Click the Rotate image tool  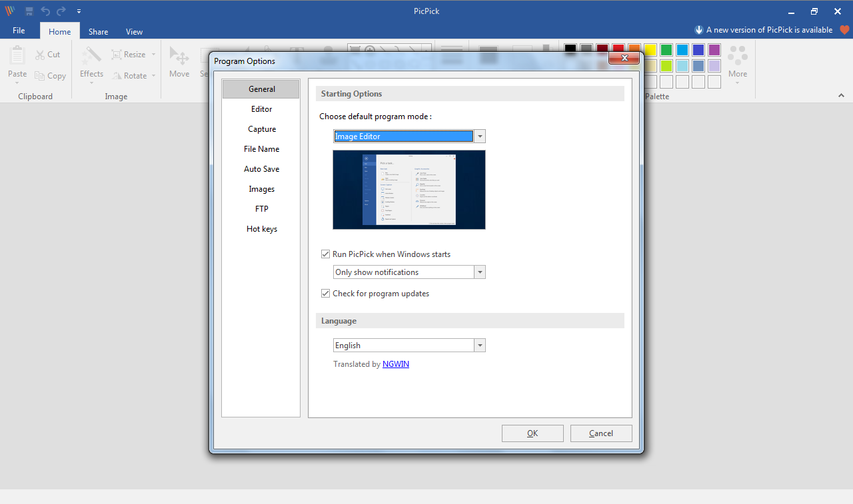pyautogui.click(x=129, y=76)
